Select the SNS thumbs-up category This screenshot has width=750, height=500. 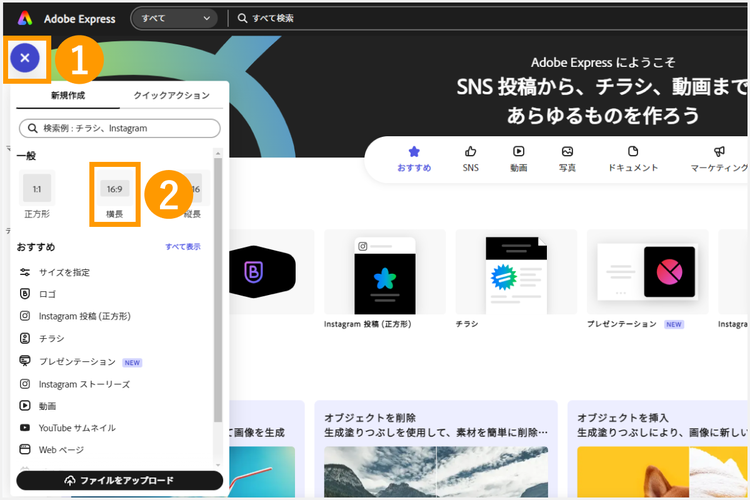point(471,159)
